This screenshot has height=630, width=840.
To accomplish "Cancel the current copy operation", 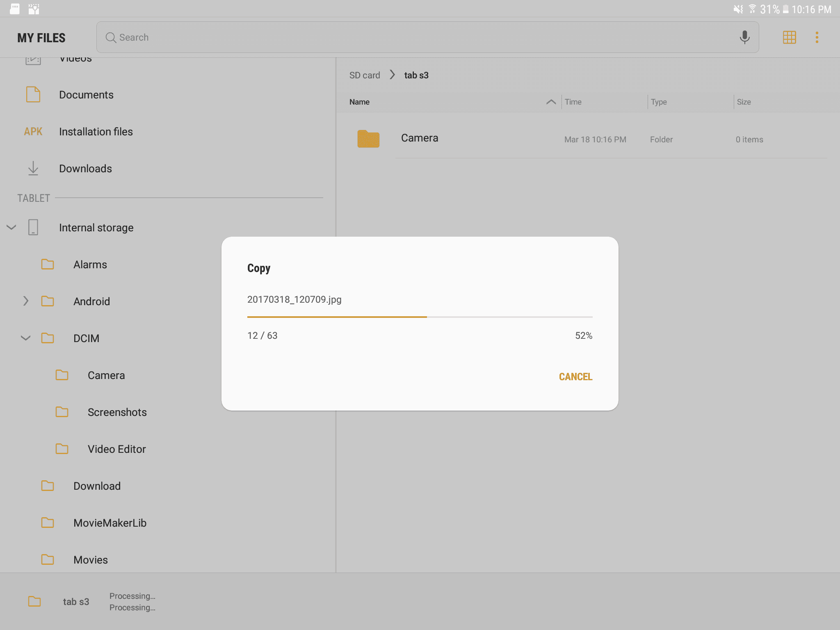I will tap(575, 376).
